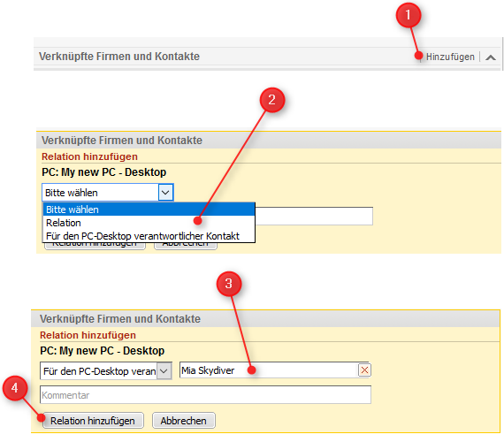This screenshot has width=504, height=442.
Task: Click the Abbrechen button
Action: 184,421
